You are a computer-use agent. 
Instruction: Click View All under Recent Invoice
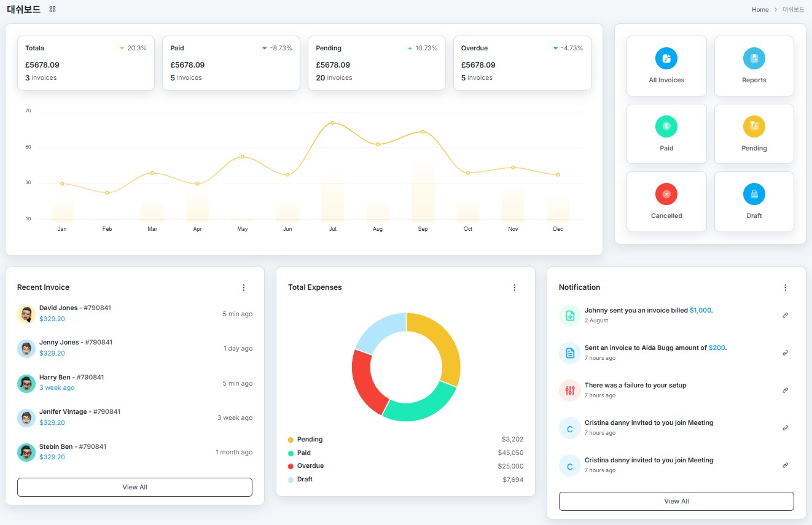tap(135, 487)
